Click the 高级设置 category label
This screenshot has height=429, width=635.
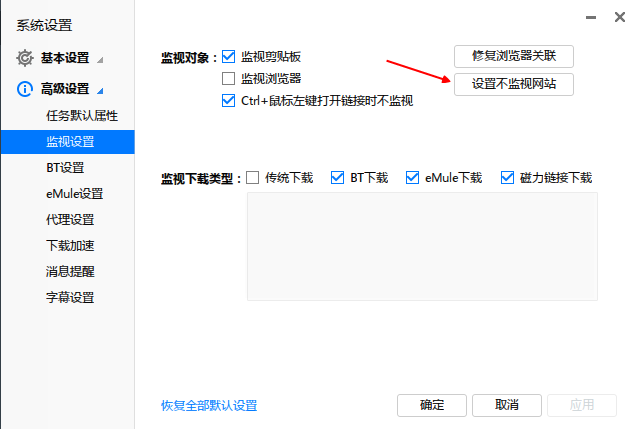click(x=65, y=89)
